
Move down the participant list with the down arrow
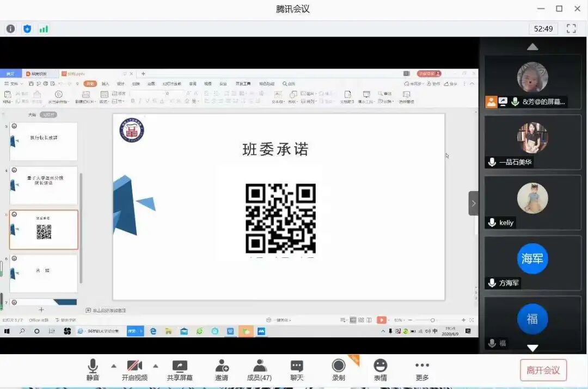point(532,348)
